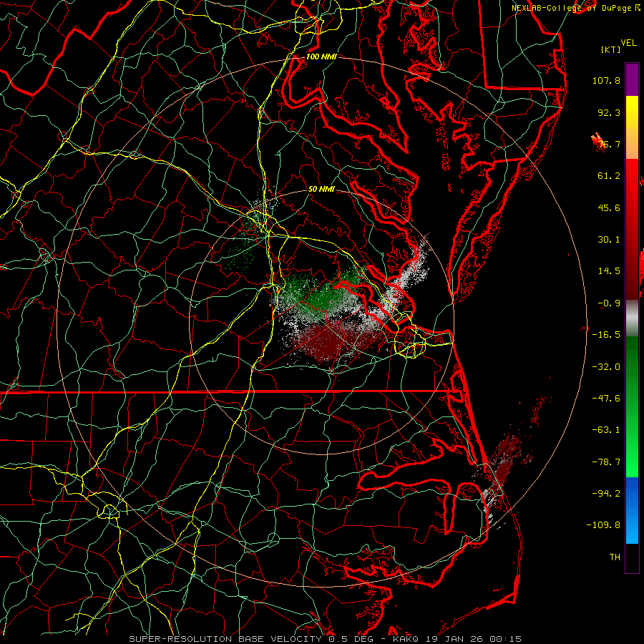Select the -47.6 scale label

[606, 399]
